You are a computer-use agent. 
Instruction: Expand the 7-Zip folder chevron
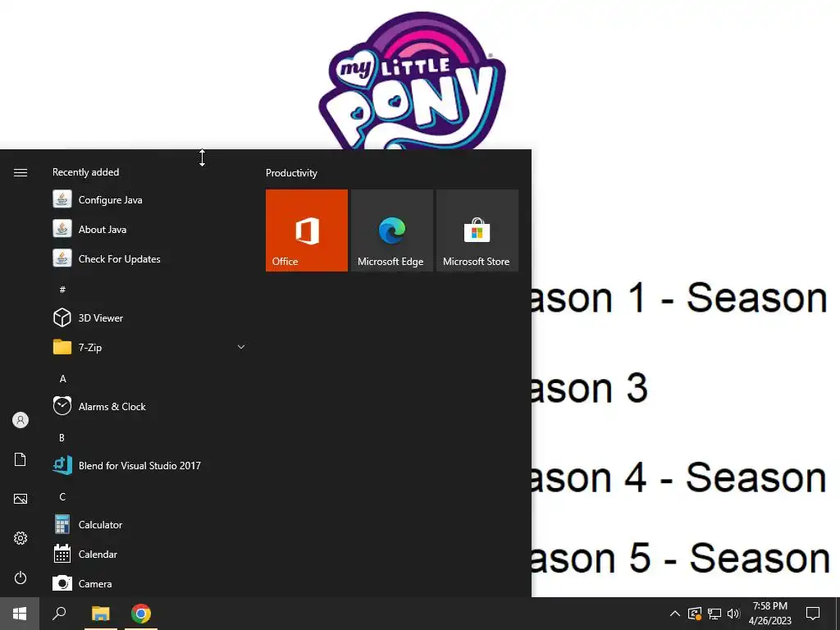pyautogui.click(x=241, y=347)
